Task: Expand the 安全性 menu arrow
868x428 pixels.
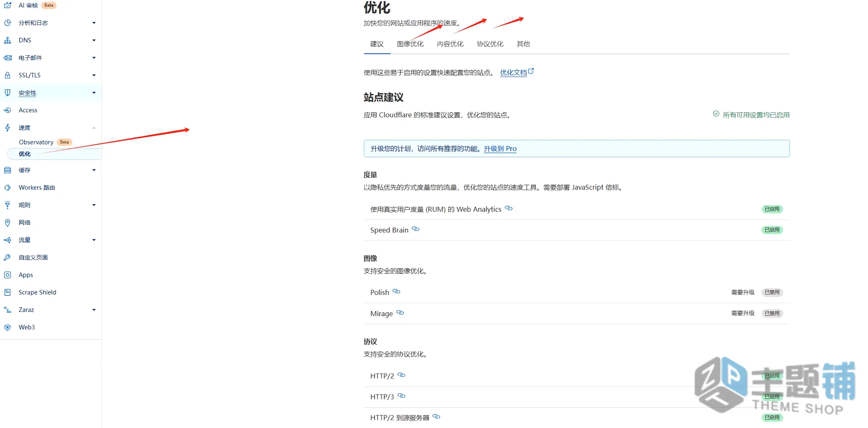Action: coord(94,93)
